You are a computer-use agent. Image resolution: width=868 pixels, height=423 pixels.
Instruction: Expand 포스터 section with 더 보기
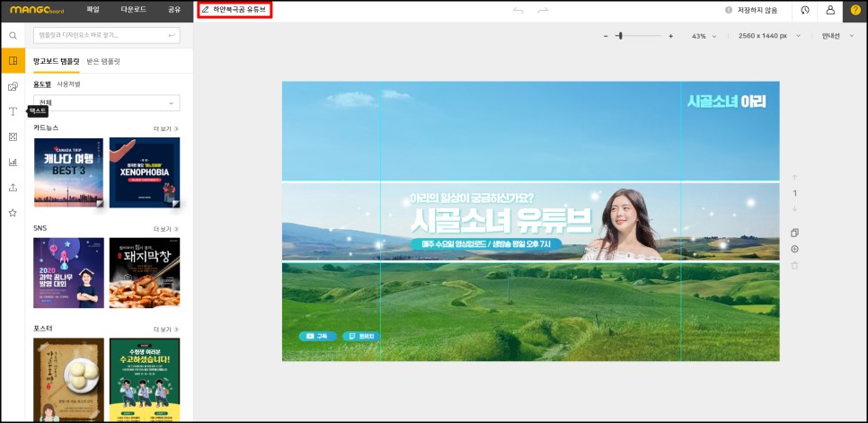pyautogui.click(x=166, y=330)
